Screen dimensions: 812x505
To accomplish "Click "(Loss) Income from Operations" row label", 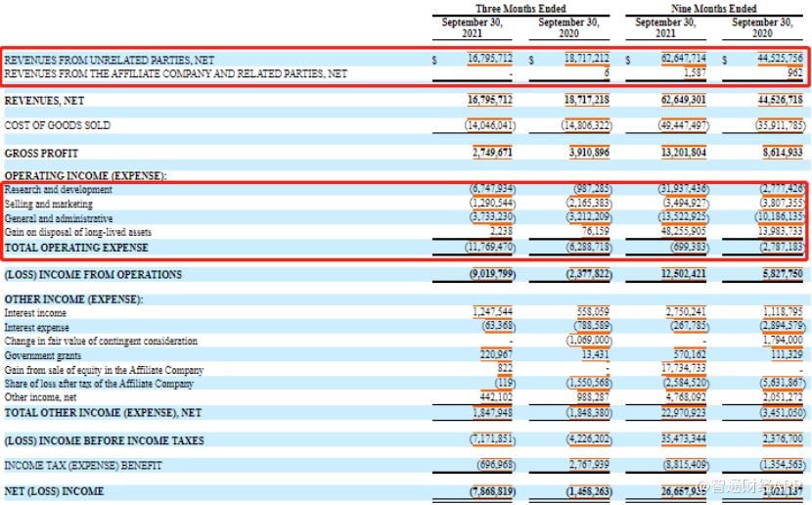I will (93, 275).
